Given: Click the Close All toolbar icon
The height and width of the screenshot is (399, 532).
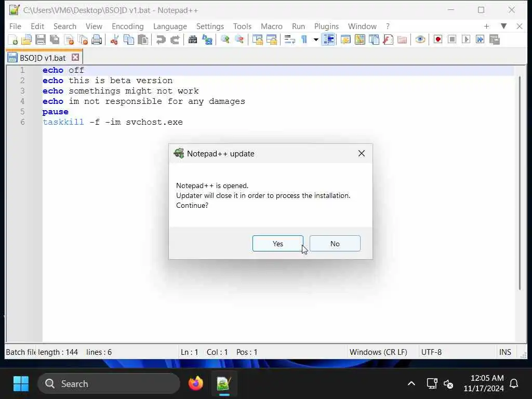Looking at the screenshot, I should pos(83,39).
